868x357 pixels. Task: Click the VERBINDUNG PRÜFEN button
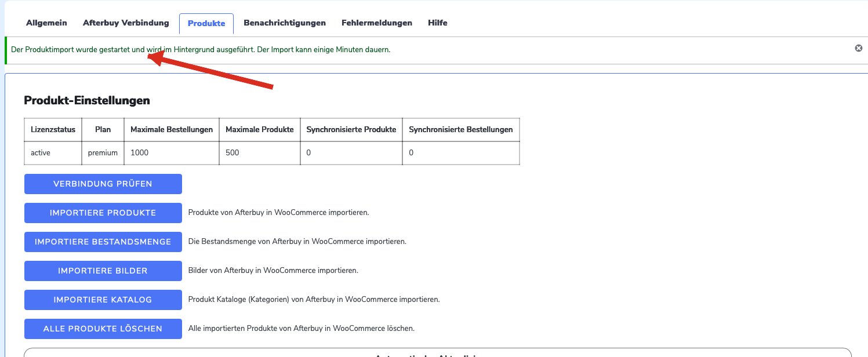coord(103,184)
